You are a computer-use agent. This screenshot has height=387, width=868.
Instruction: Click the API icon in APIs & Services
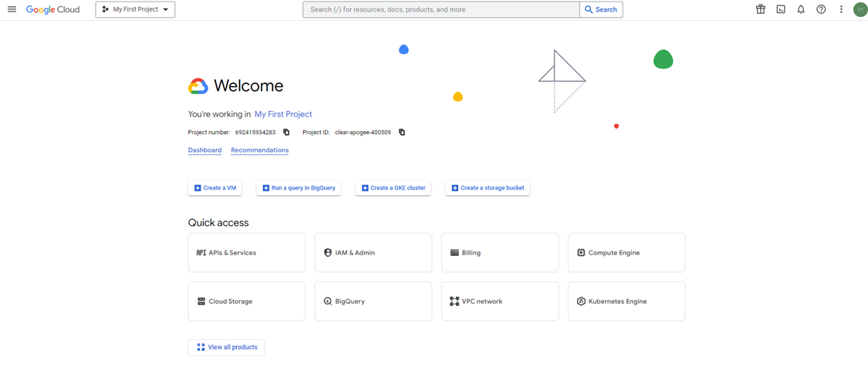tap(201, 253)
